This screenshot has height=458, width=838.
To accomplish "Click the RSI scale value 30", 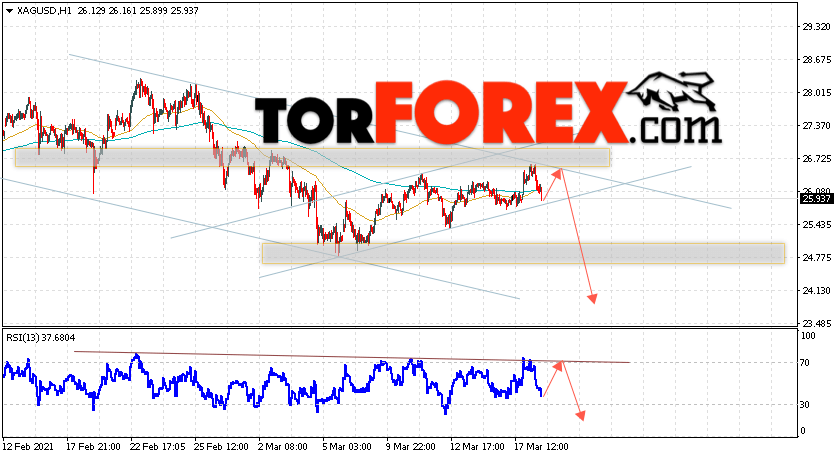I will 805,405.
